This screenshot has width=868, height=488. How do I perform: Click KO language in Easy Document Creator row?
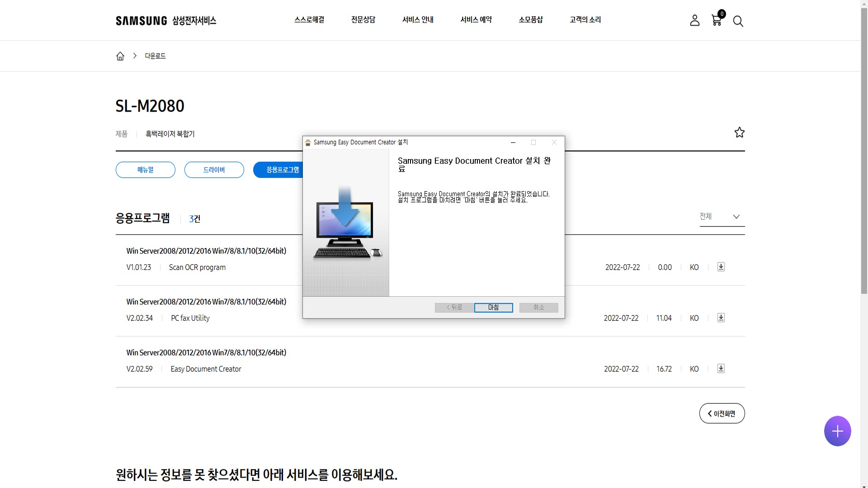(x=694, y=369)
